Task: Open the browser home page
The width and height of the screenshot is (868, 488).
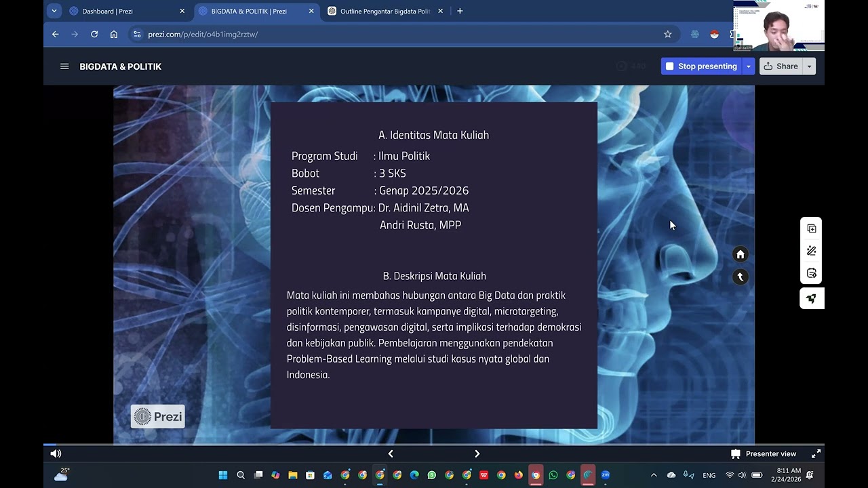Action: [x=114, y=34]
